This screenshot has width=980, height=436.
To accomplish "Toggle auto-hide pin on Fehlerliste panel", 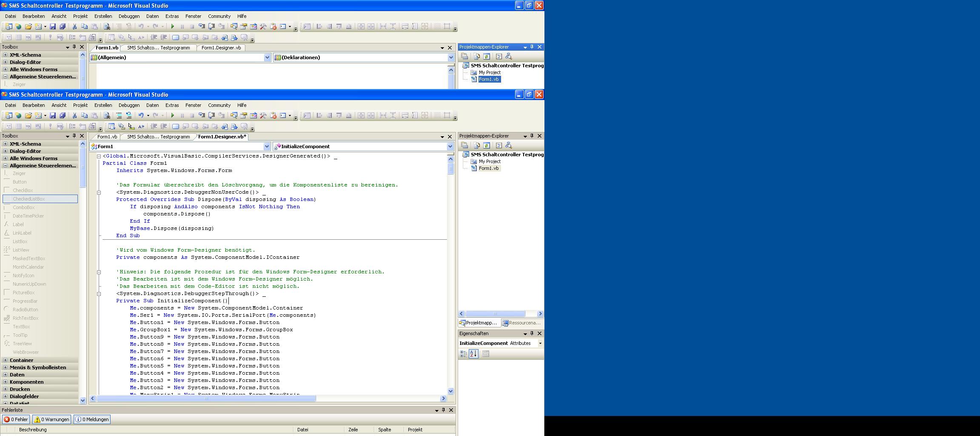I will [x=443, y=410].
